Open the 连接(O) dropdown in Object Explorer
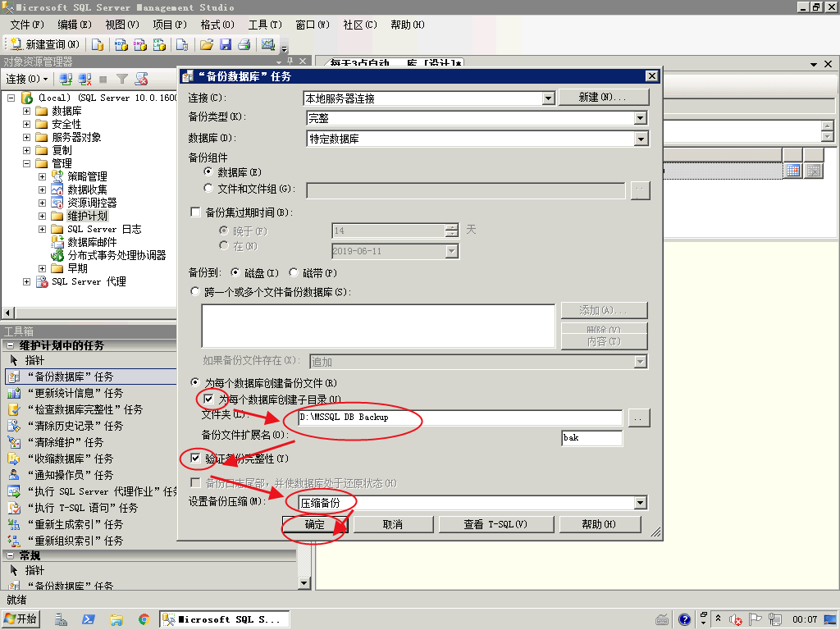This screenshot has width=840, height=630. 27,80
